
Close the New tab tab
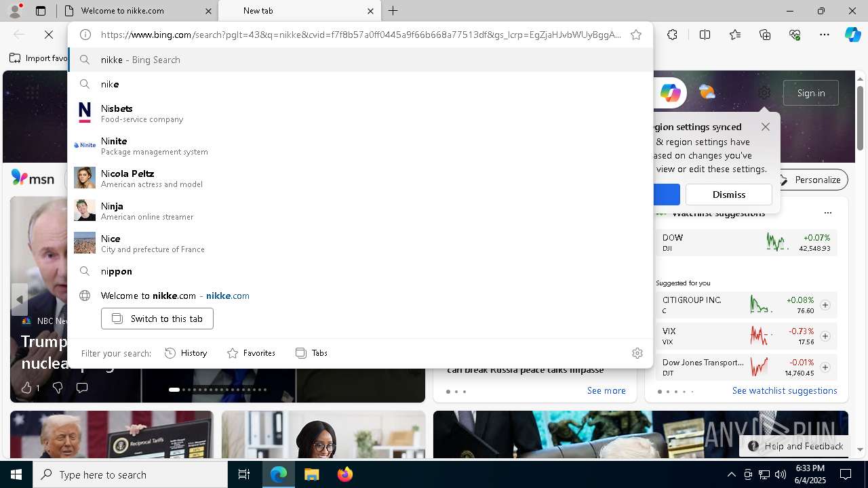(370, 11)
